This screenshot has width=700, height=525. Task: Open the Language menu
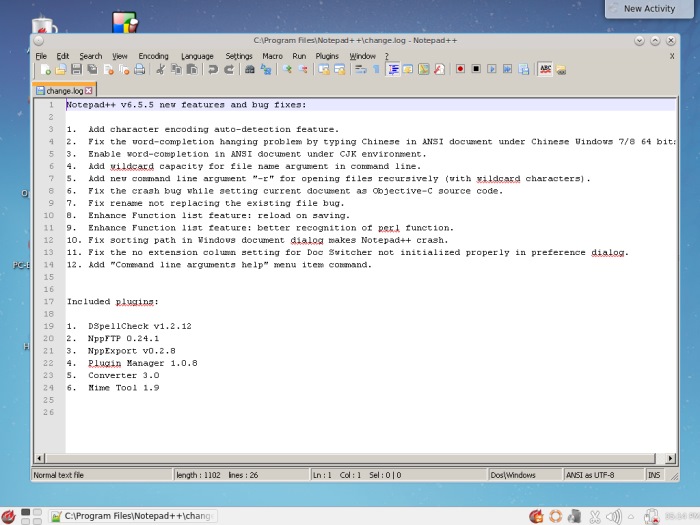click(197, 56)
